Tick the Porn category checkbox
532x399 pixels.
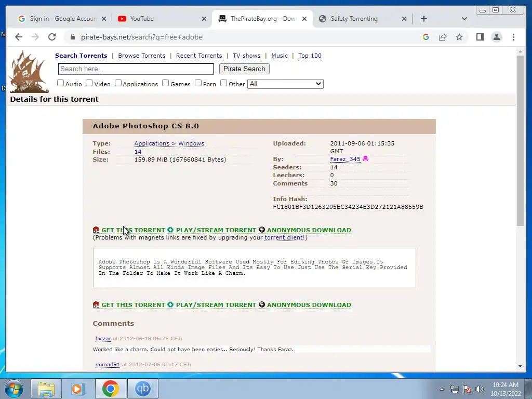pyautogui.click(x=198, y=83)
